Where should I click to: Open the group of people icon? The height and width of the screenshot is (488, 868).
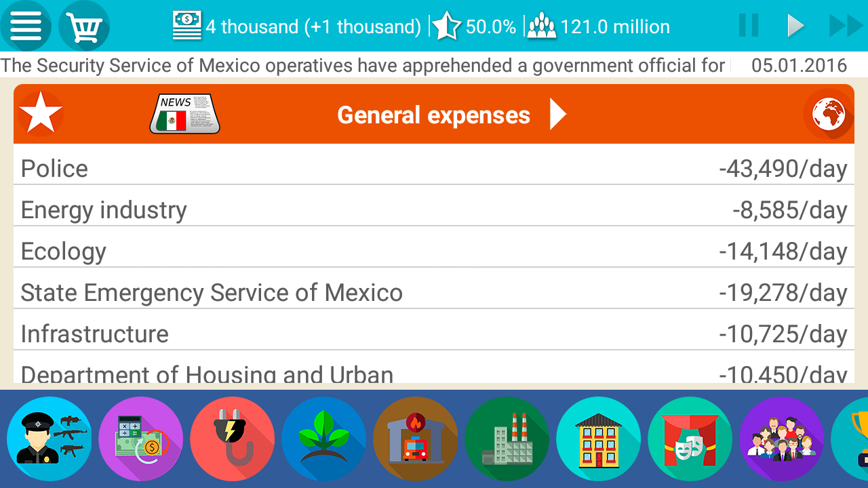781,439
